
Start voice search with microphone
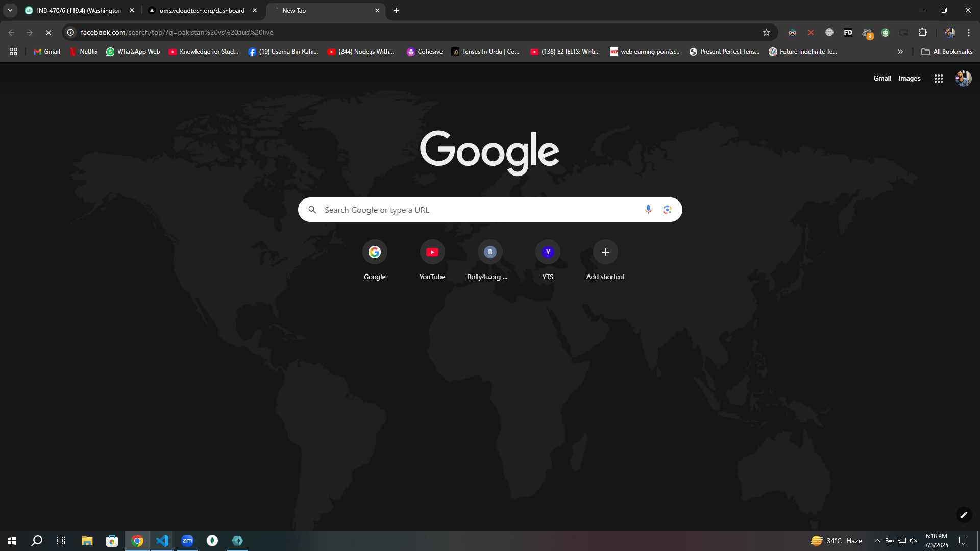coord(648,210)
